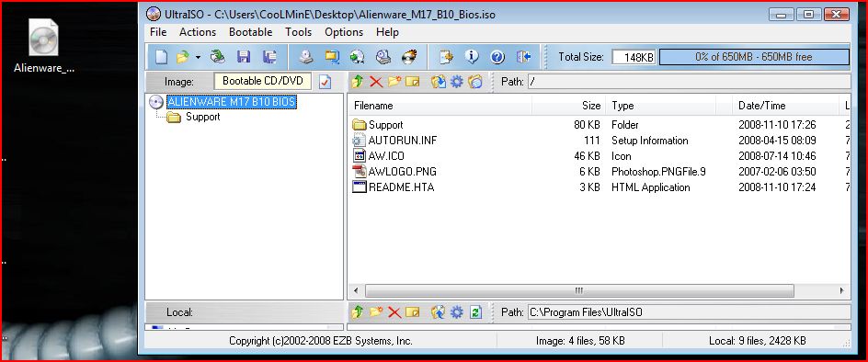Click the Extract icon in image pane toolbar

tap(439, 82)
